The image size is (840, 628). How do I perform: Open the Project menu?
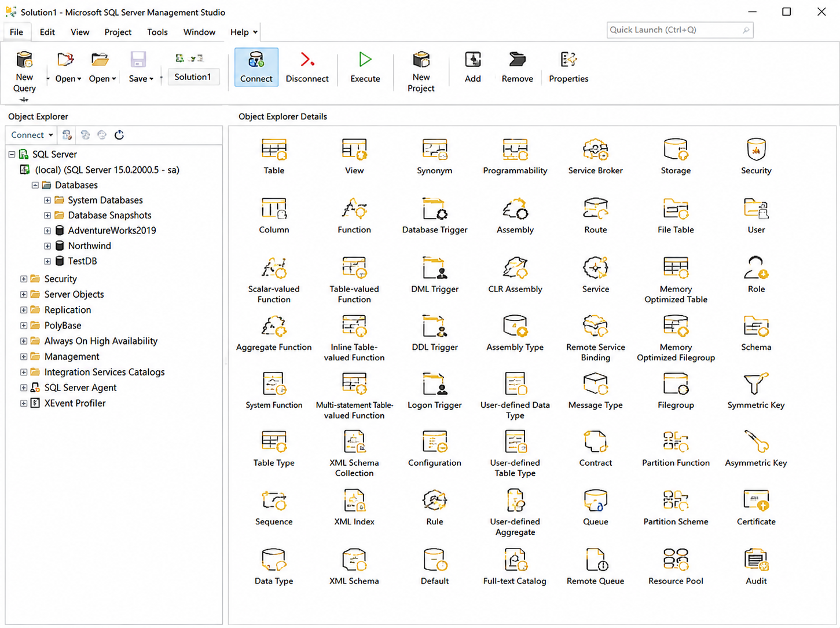coord(118,32)
